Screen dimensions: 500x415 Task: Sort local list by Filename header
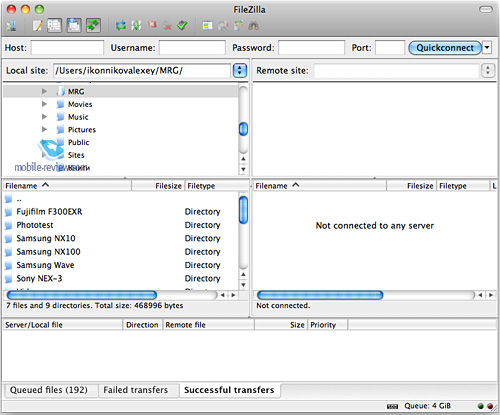pyautogui.click(x=67, y=186)
